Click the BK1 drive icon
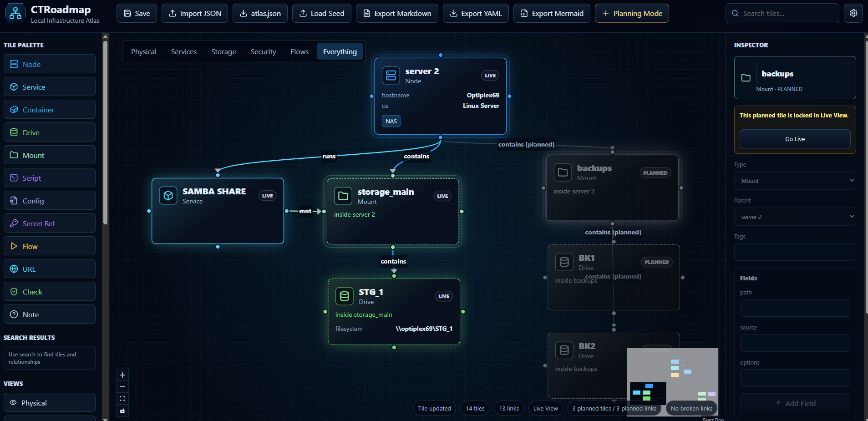Screen dimensions: 868x421 pos(564,262)
